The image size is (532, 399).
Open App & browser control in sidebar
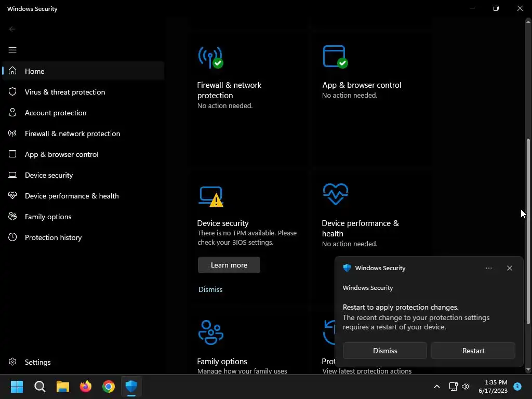pos(83,154)
